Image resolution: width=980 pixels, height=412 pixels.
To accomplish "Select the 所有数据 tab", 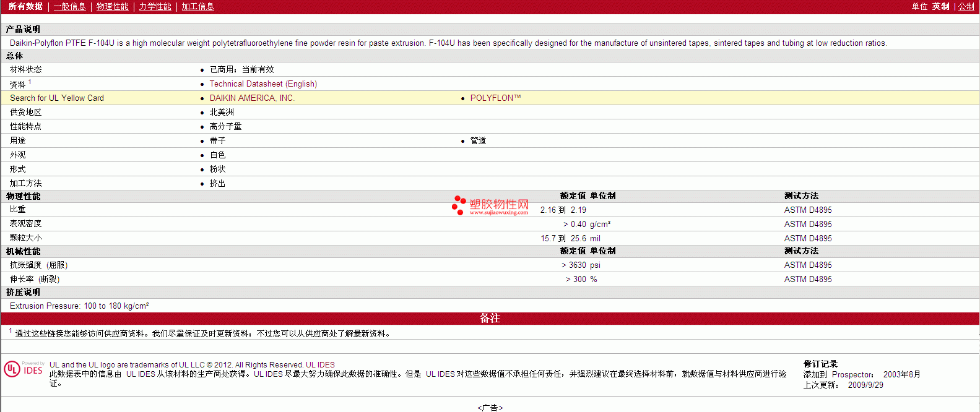I will pos(25,6).
